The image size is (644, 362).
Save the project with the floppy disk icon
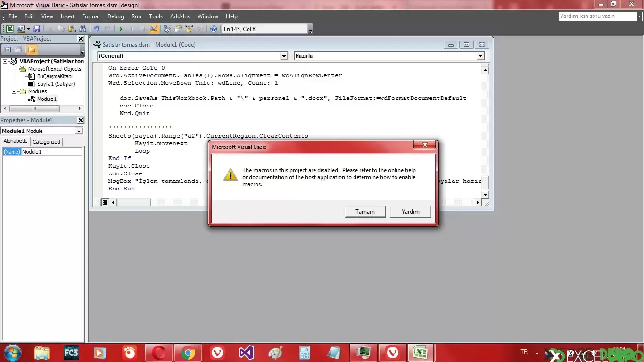coord(37,29)
